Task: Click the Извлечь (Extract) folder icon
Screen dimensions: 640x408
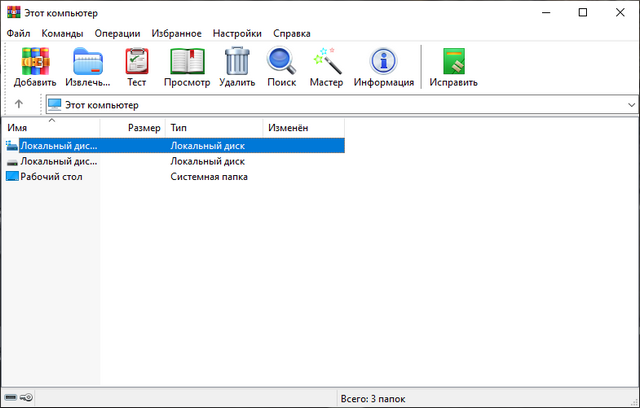Action: coord(88,62)
